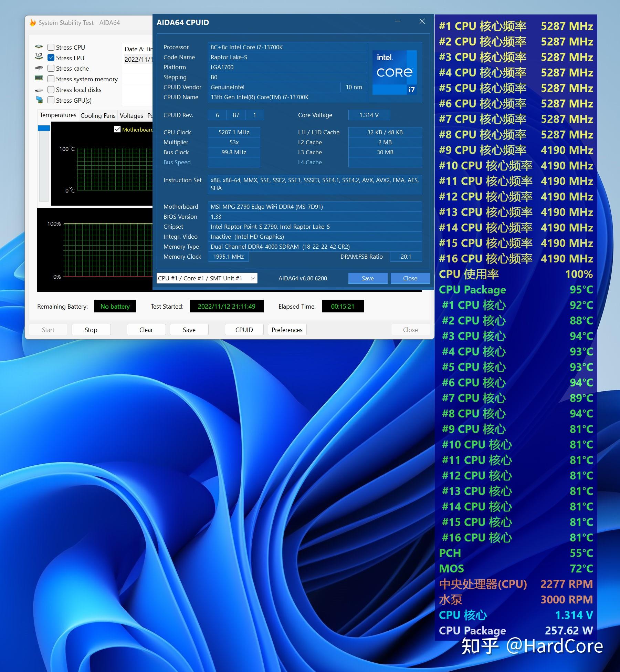Open the CPU #1 / Core #1 / SMT Unit #1 dropdown
The height and width of the screenshot is (672, 620).
click(x=207, y=278)
